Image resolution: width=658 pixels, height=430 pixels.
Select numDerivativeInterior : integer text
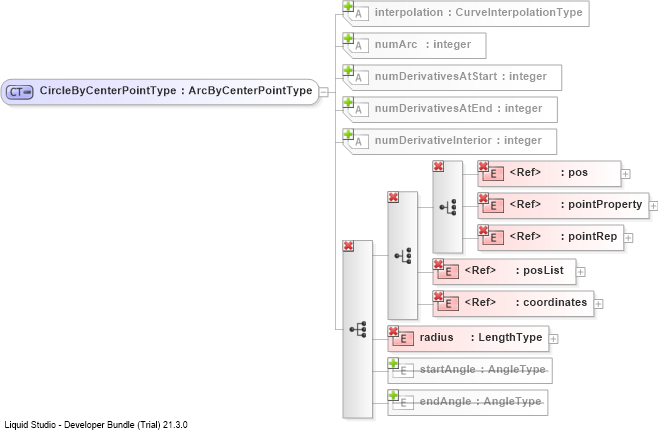(x=458, y=141)
